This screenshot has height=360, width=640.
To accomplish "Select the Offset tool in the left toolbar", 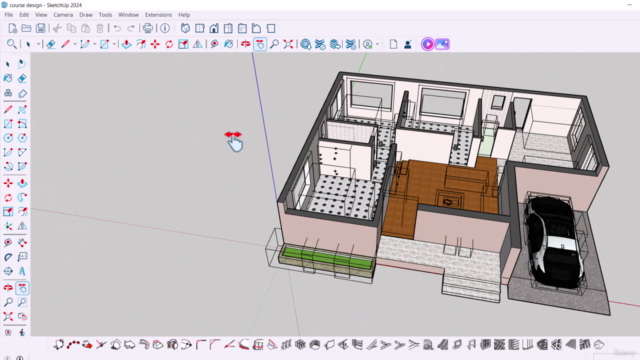I will point(22,212).
